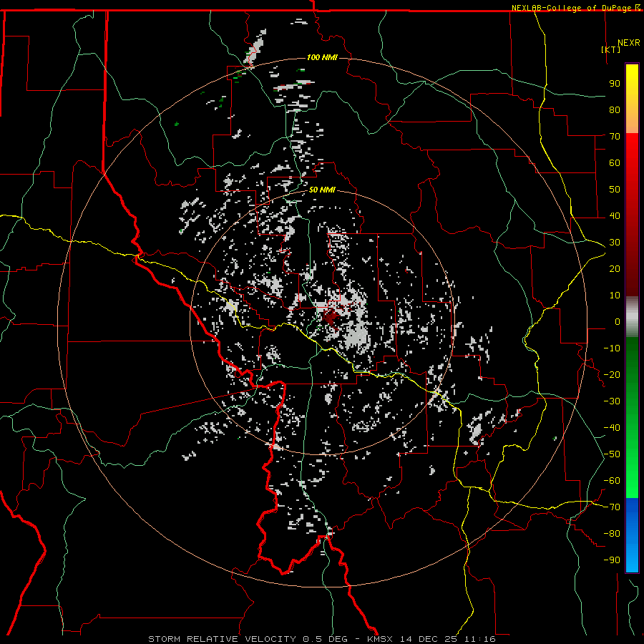
Task: Click the -50 scale tick label
Action: pyautogui.click(x=612, y=454)
